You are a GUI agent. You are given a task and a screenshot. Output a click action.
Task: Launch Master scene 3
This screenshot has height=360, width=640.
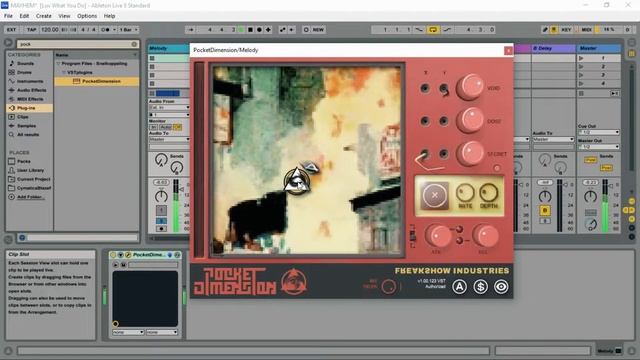[x=581, y=75]
